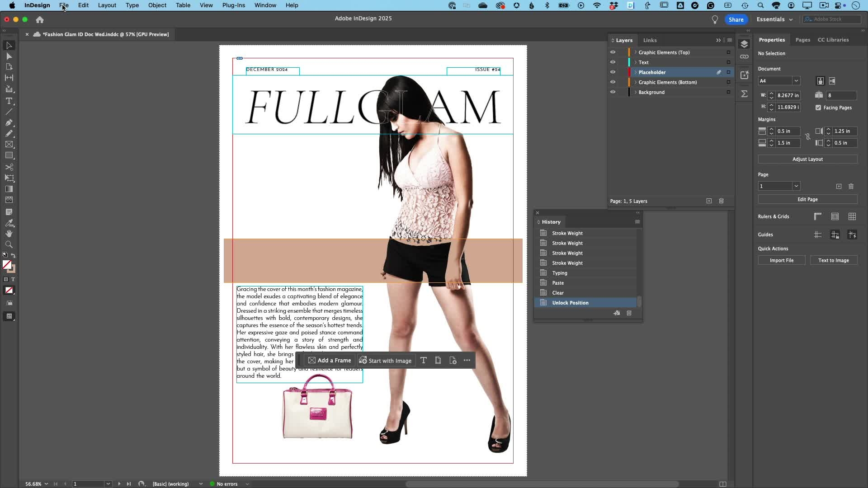Image resolution: width=868 pixels, height=488 pixels.
Task: Expand the Background layer
Action: click(635, 92)
